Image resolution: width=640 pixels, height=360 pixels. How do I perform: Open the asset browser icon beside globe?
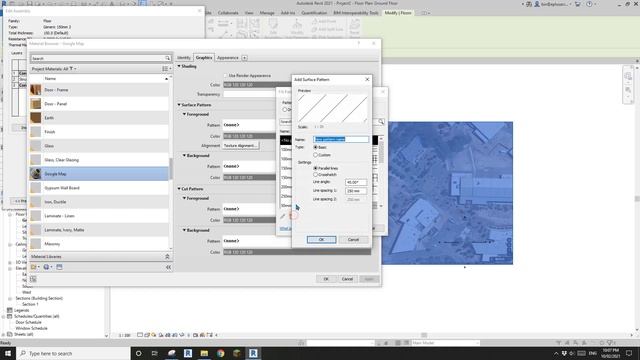[x=59, y=267]
